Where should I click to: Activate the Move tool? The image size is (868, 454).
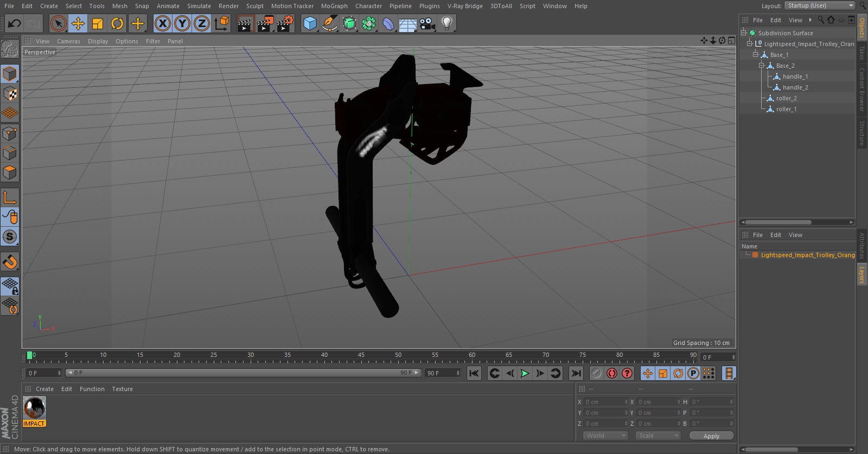[x=78, y=23]
